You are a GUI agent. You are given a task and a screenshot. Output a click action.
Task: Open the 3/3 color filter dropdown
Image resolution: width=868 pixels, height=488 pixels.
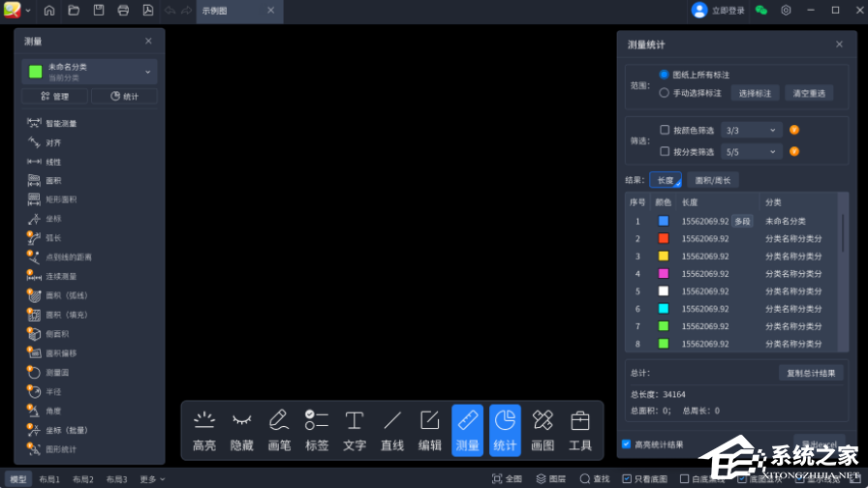[751, 130]
